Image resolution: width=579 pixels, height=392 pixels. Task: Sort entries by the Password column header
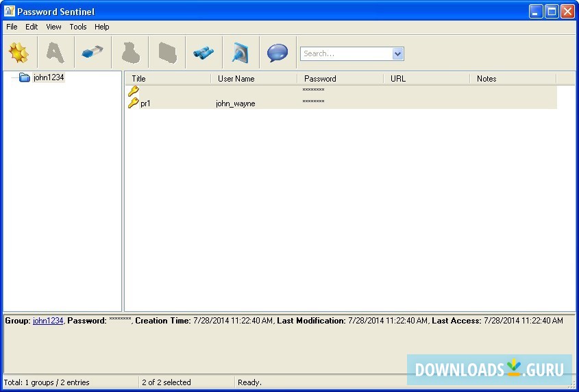(x=341, y=78)
